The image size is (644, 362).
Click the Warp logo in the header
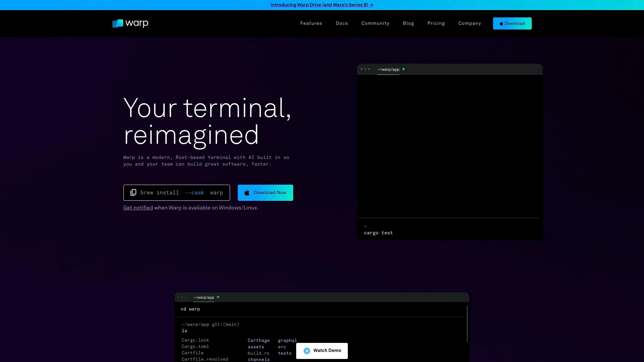130,23
